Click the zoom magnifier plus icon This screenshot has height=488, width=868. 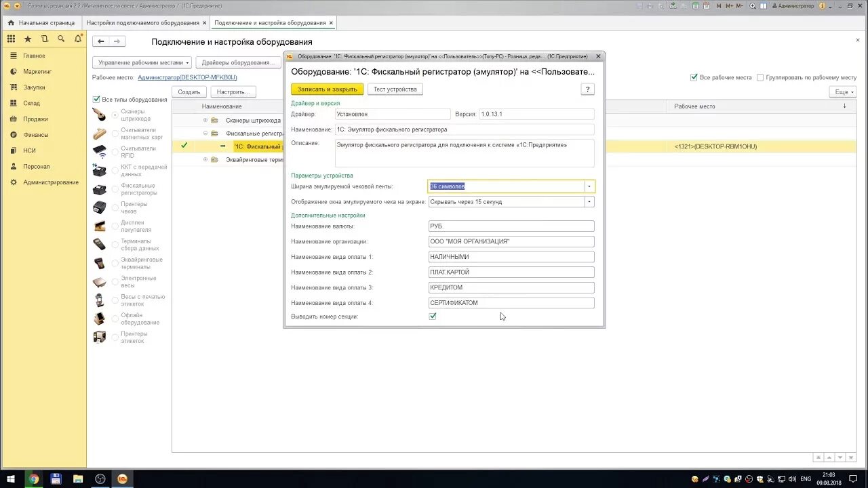[754, 5]
